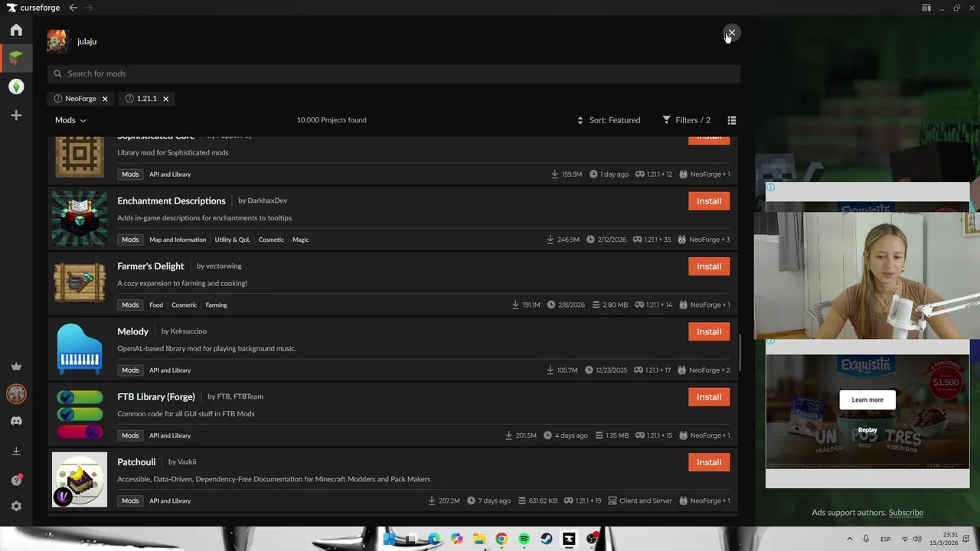Open the Home page in sidebar
The width and height of the screenshot is (980, 551).
coord(16,30)
